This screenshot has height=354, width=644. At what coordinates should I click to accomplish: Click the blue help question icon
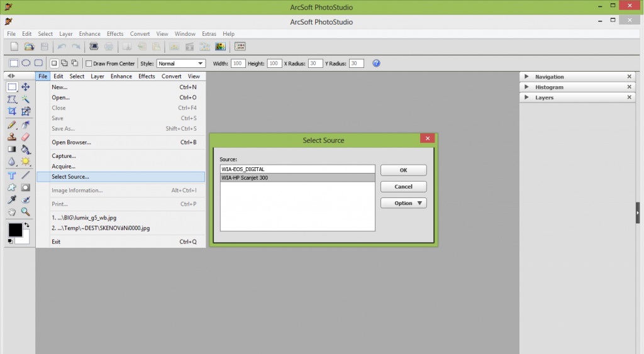tap(376, 64)
